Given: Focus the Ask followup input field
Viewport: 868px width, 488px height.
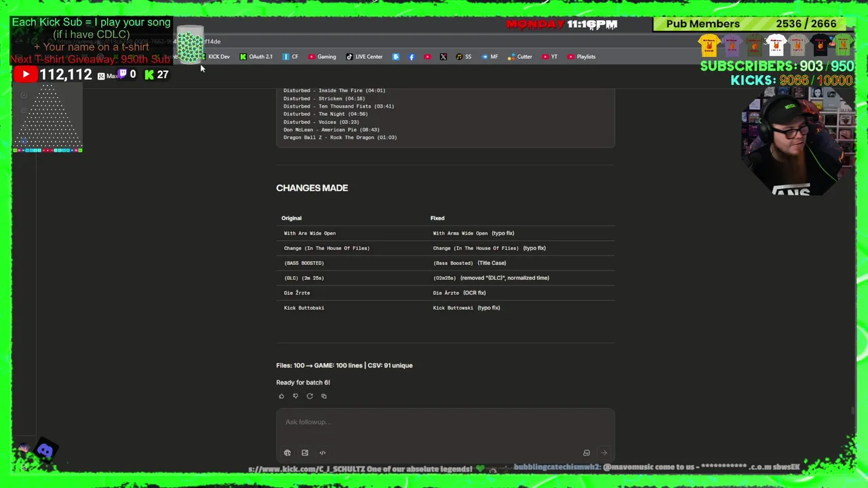Looking at the screenshot, I should tap(445, 422).
